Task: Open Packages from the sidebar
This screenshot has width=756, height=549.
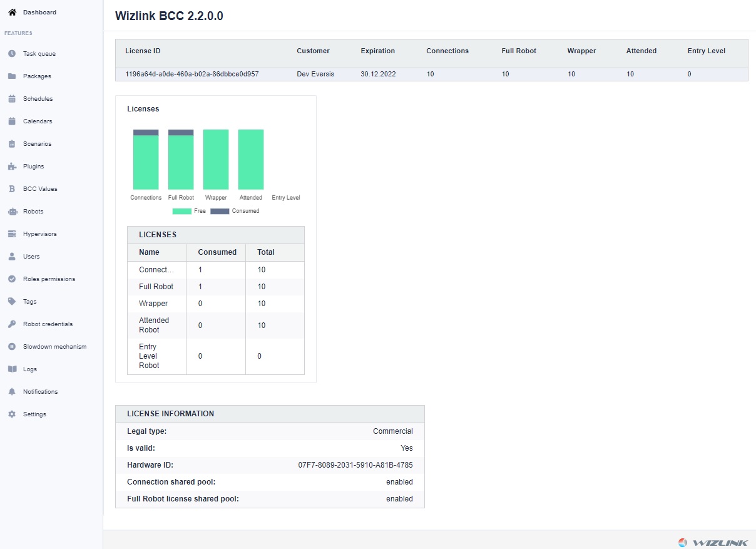Action: (37, 76)
